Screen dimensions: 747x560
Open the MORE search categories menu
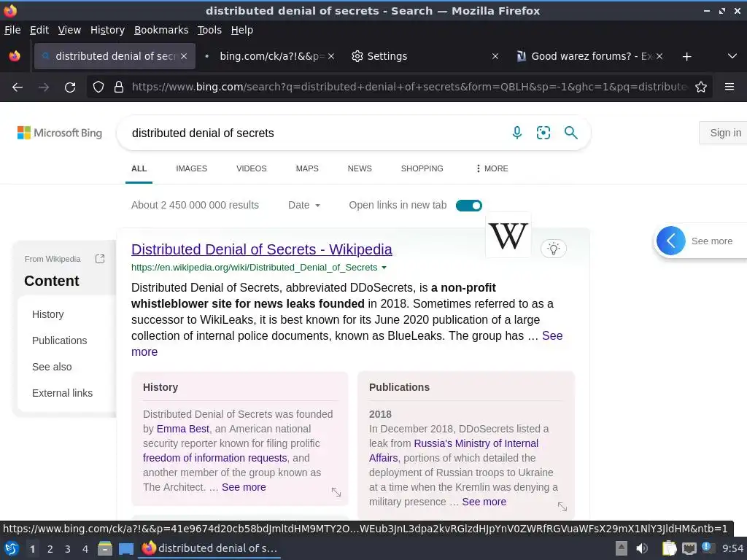click(492, 168)
